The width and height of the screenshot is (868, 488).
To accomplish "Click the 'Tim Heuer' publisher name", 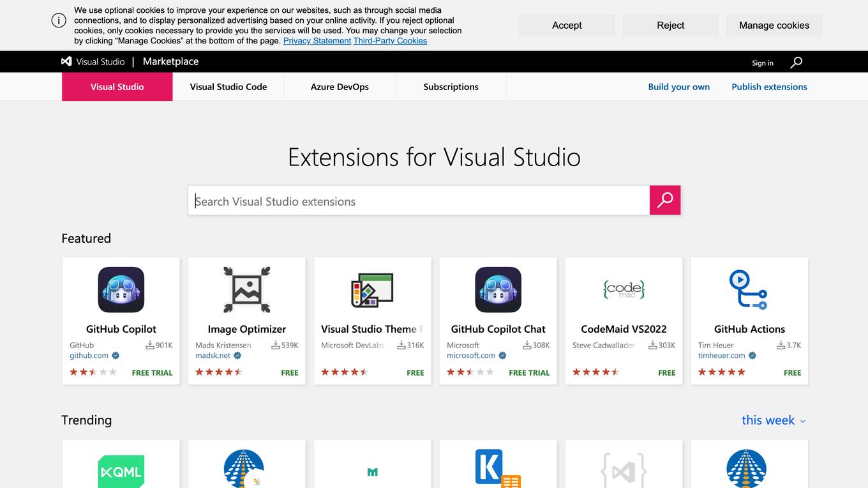I will [716, 345].
